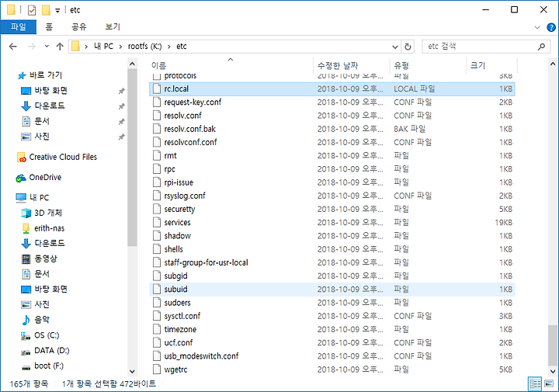
Task: Click 내 PC in the address breadcrumb
Action: (x=103, y=47)
